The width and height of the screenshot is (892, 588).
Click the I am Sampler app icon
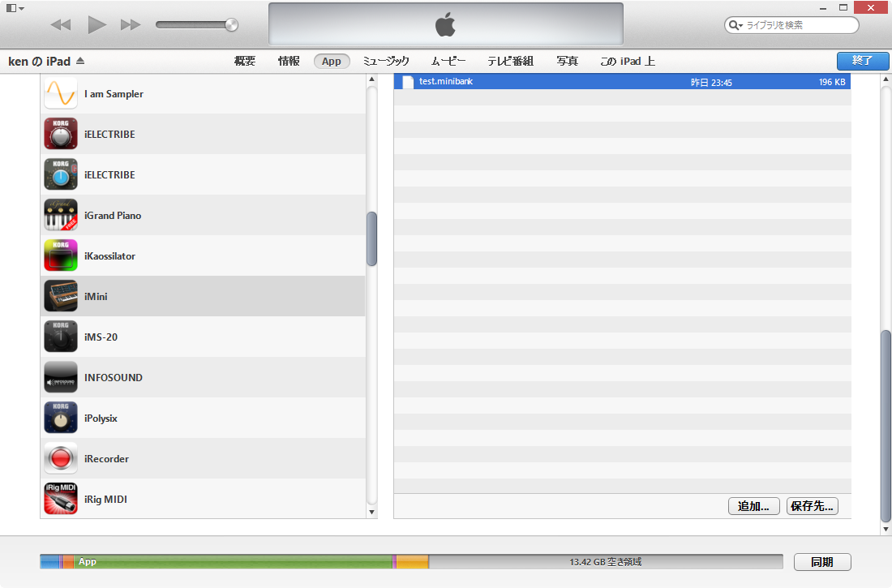(61, 93)
